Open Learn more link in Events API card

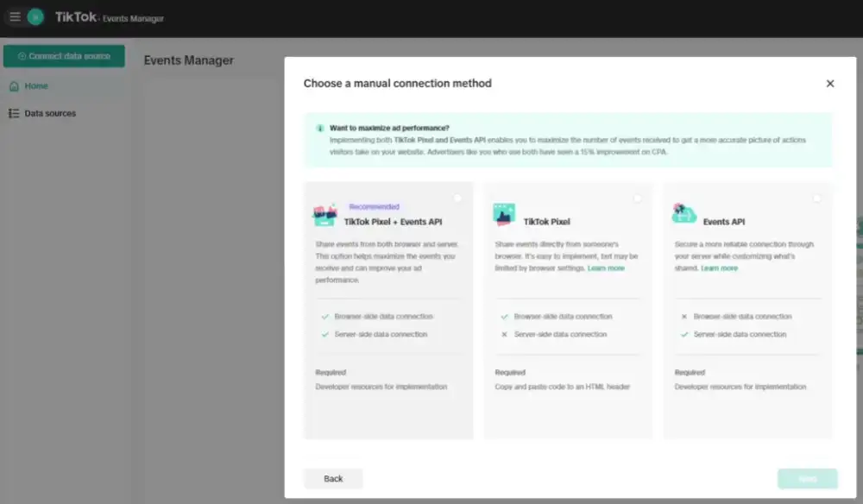pyautogui.click(x=720, y=268)
